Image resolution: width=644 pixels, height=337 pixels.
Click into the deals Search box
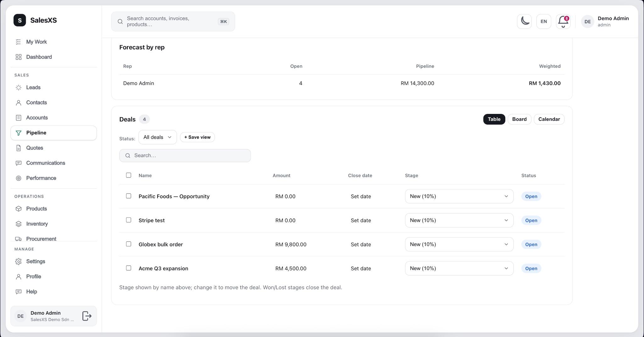coord(185,156)
